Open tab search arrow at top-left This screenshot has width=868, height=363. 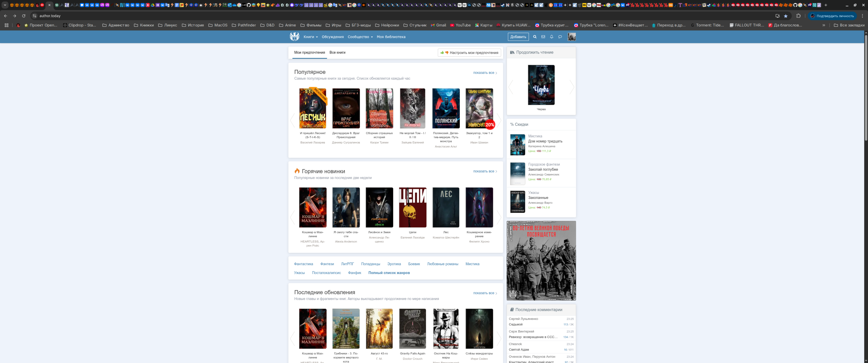tap(5, 5)
